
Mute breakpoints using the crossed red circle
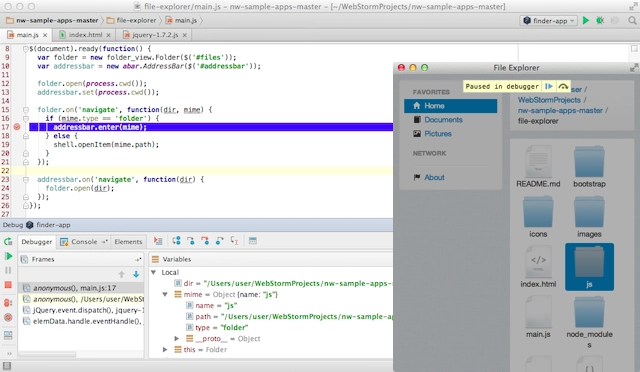point(8,317)
